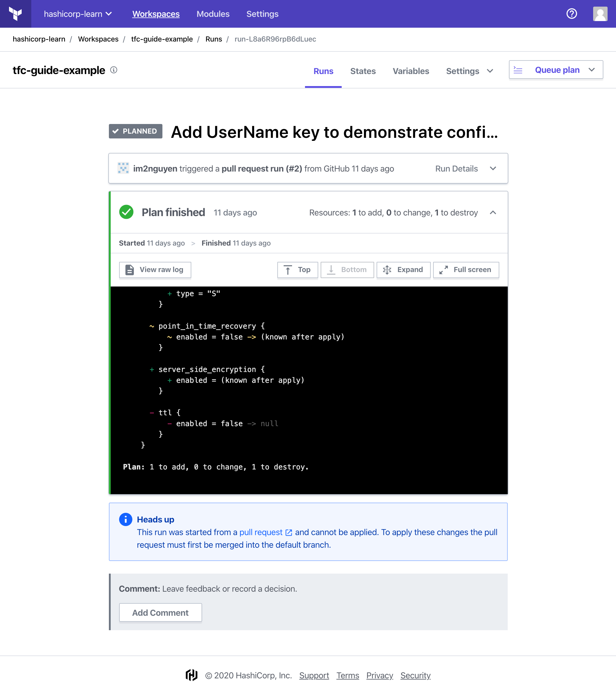Switch to the Variables tab

(x=411, y=71)
